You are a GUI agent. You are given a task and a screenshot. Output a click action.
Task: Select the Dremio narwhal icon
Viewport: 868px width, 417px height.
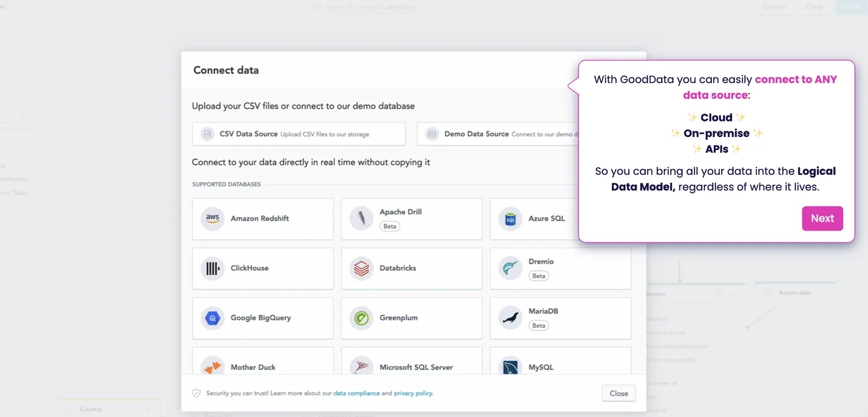click(510, 268)
